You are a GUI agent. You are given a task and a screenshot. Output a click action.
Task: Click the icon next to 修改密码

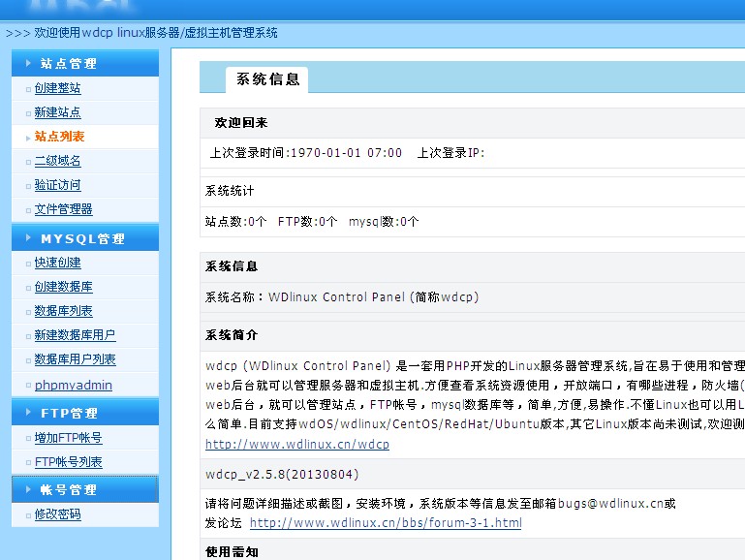(26, 515)
